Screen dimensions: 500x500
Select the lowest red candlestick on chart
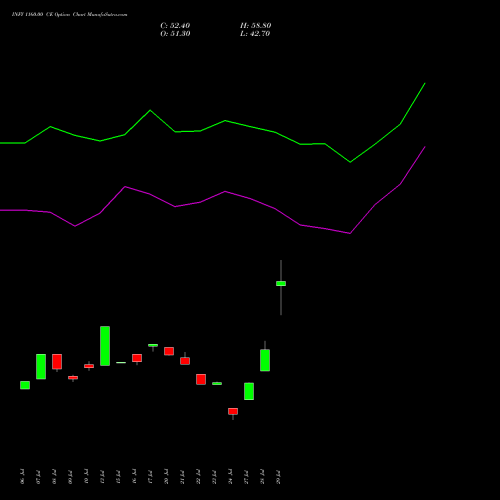tap(233, 411)
